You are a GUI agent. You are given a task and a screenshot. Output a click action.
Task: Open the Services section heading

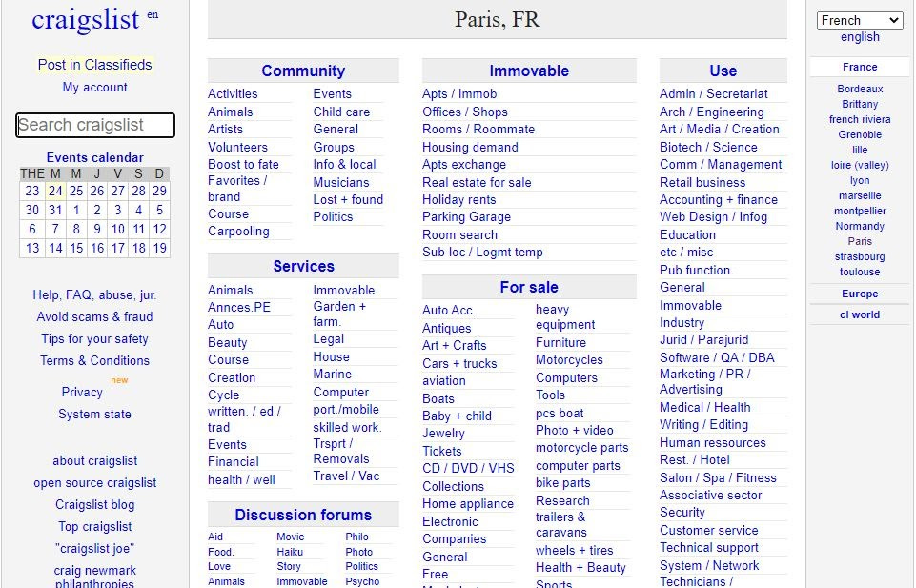[x=303, y=266]
